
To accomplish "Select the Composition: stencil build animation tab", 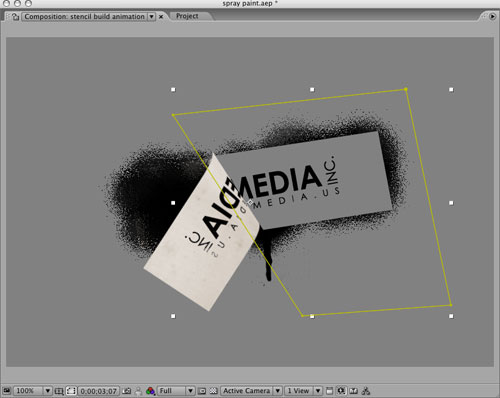I will tap(84, 16).
